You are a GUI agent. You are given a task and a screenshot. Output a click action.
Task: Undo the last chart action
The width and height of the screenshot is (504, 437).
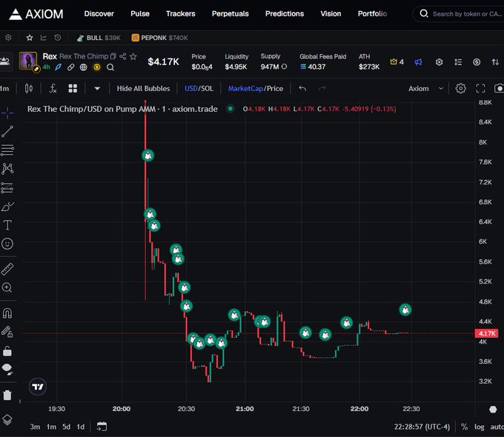click(302, 88)
